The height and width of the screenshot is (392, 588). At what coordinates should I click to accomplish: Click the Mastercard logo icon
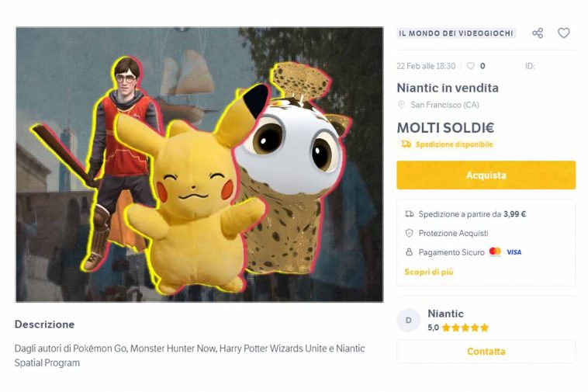[495, 252]
